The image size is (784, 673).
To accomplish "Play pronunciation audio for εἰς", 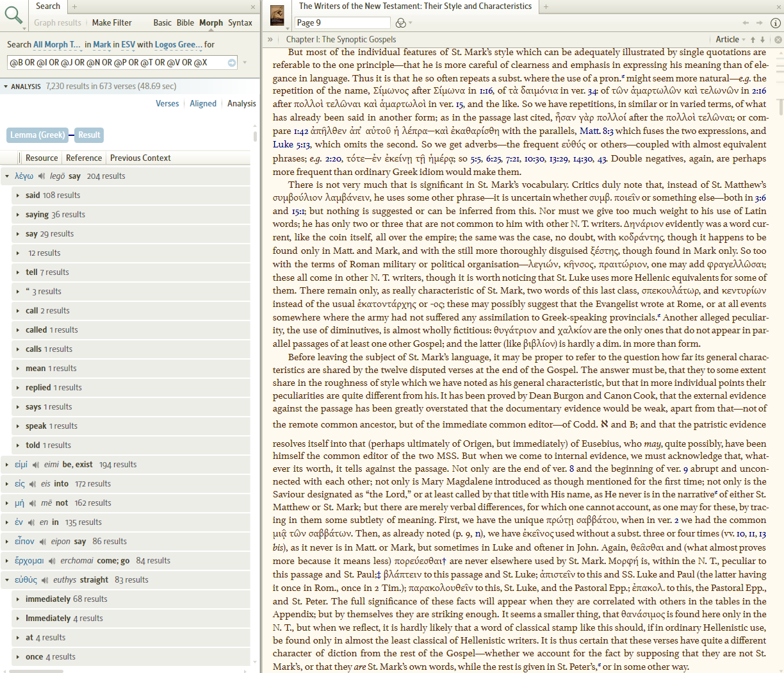I will click(33, 484).
